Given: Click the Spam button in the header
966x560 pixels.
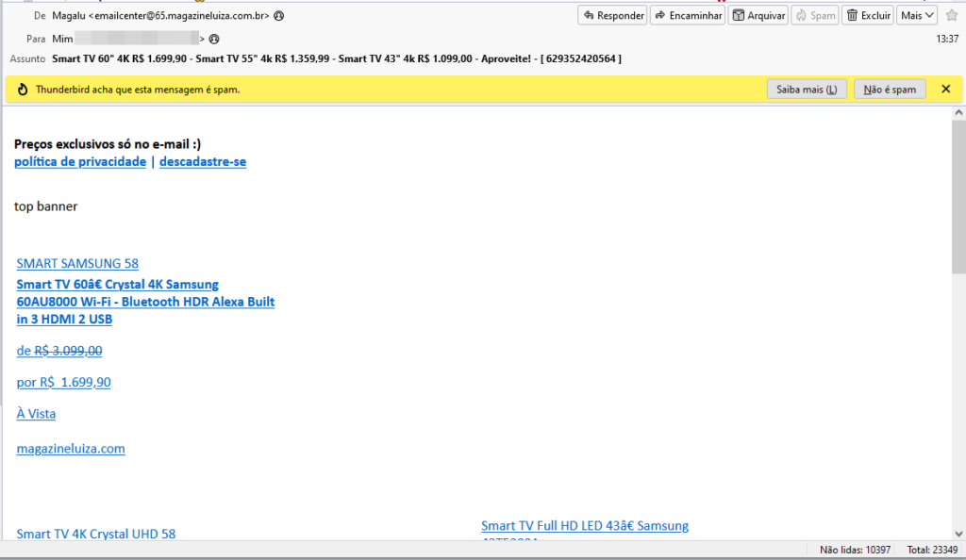Looking at the screenshot, I should click(x=815, y=15).
